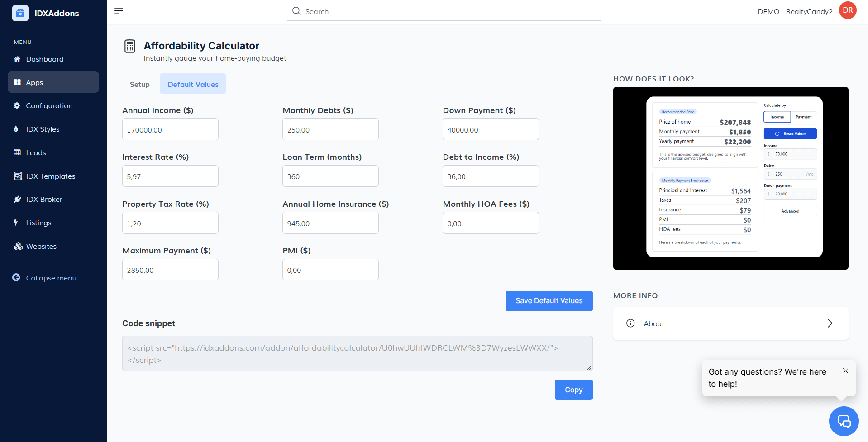
Task: Open IDX Broker menu item
Action: click(x=53, y=199)
